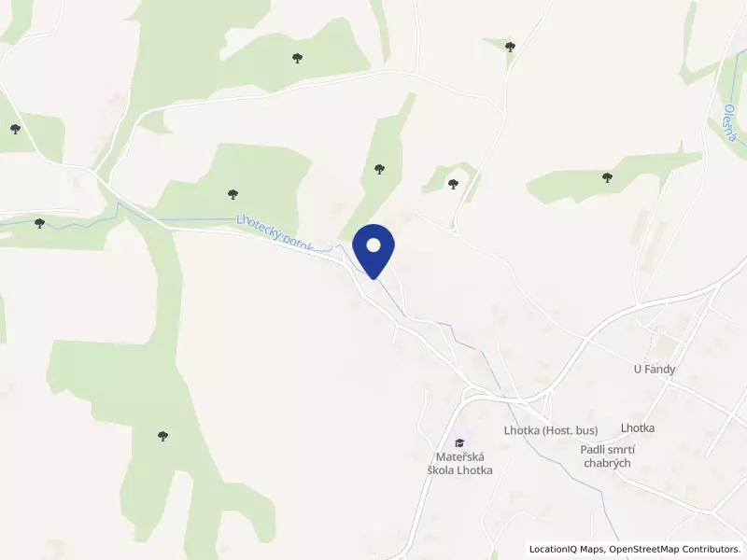Click the Olešná river label

point(730,123)
